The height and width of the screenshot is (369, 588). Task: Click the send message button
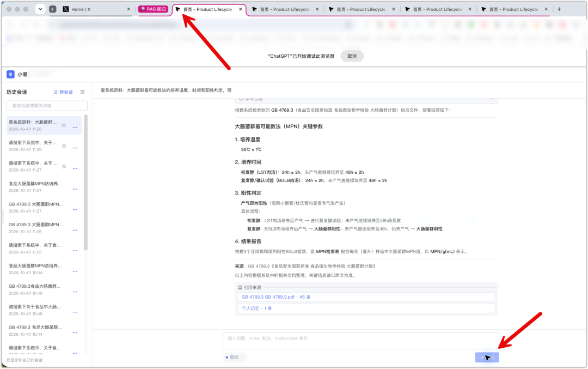[x=487, y=358]
